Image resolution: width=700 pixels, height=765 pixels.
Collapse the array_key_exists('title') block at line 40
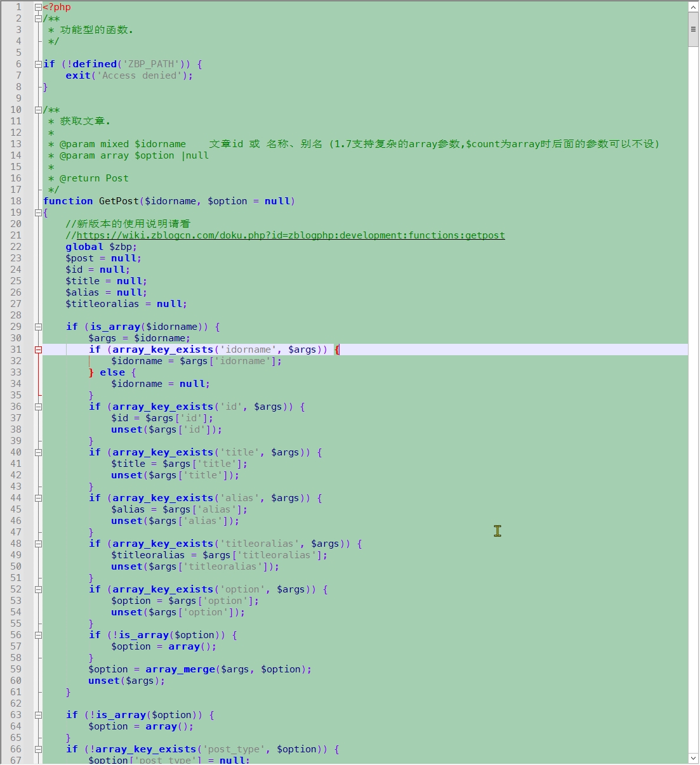(38, 452)
